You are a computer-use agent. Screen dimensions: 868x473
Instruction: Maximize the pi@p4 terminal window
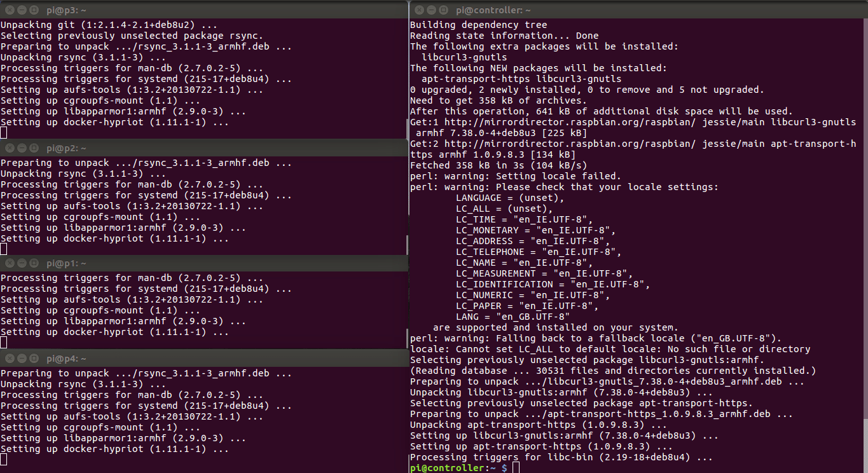tap(34, 359)
